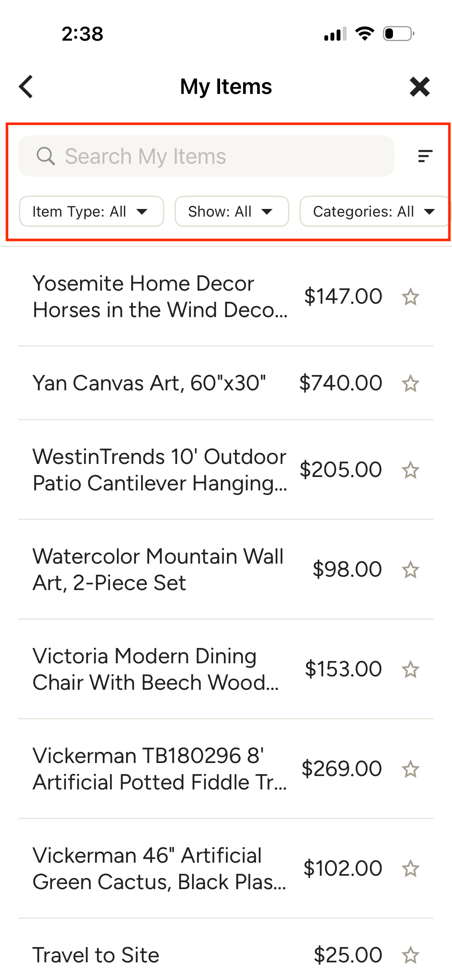Favorite the Yosemite Home Decor item
The width and height of the screenshot is (452, 980).
pyautogui.click(x=410, y=297)
